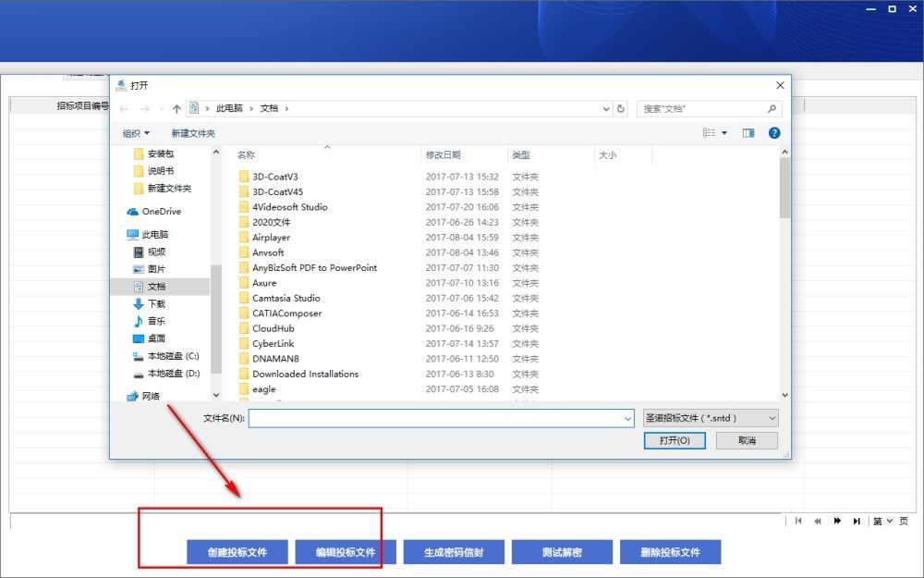The width and height of the screenshot is (924, 578).
Task: Open the 组织 dropdown menu
Action: coord(136,133)
